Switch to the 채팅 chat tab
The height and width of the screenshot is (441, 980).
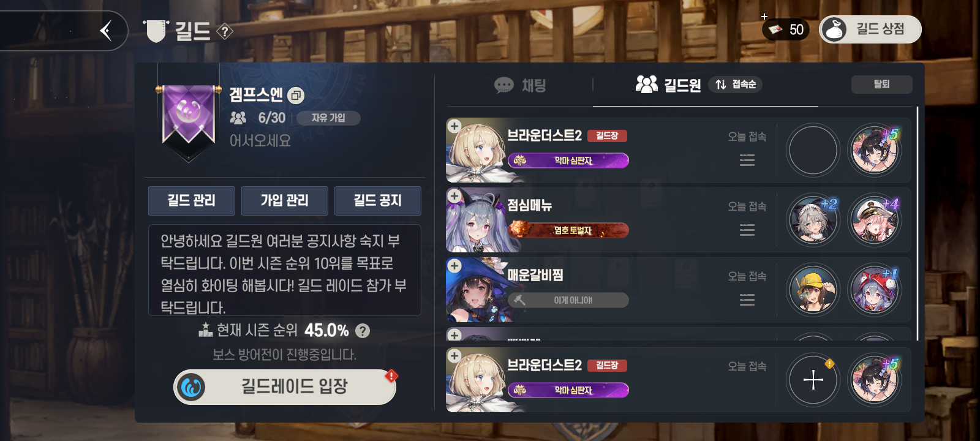(x=520, y=85)
